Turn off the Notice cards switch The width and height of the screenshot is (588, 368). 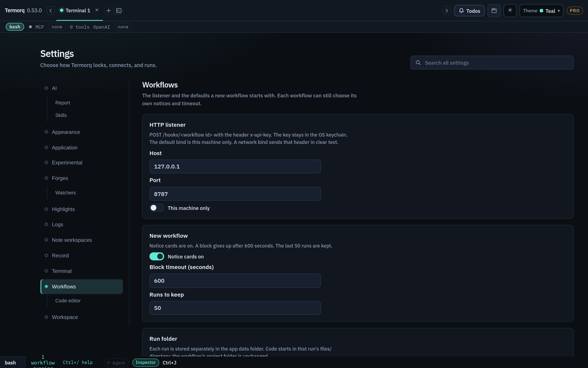(x=157, y=256)
